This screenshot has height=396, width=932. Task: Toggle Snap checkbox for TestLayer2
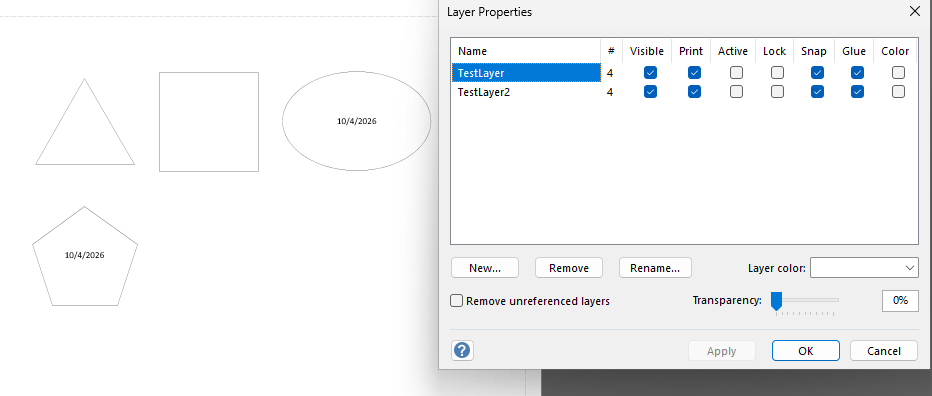[x=817, y=92]
